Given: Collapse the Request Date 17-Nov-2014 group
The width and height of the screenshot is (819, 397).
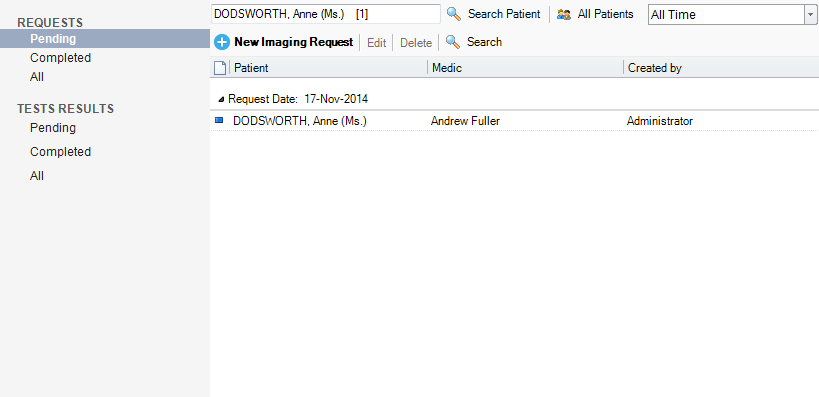Looking at the screenshot, I should (x=221, y=99).
